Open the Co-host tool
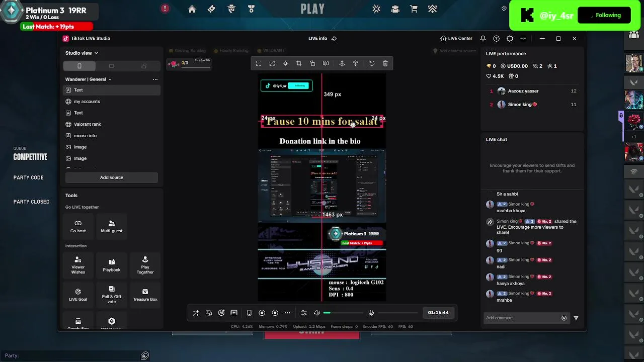This screenshot has width=644, height=362. [x=78, y=226]
